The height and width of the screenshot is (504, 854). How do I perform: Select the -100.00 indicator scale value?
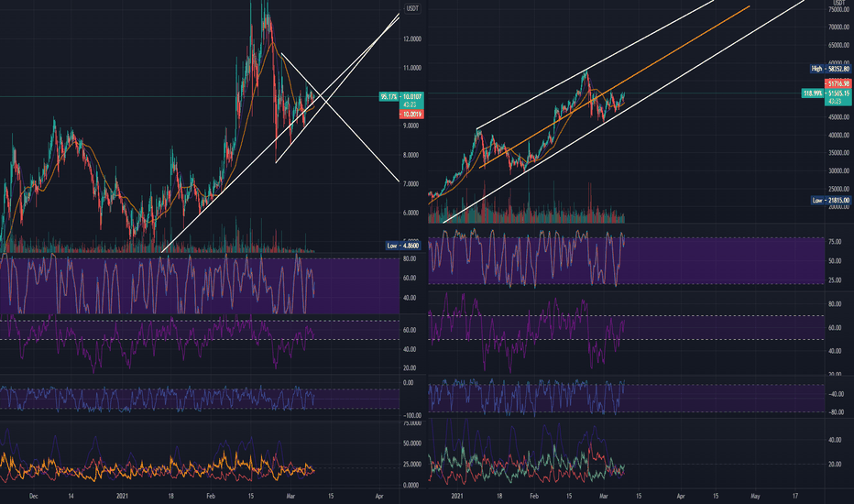[x=411, y=416]
